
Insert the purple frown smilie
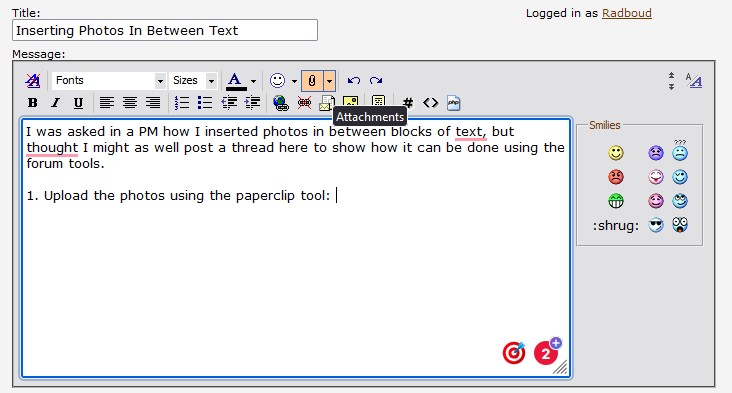(x=656, y=153)
